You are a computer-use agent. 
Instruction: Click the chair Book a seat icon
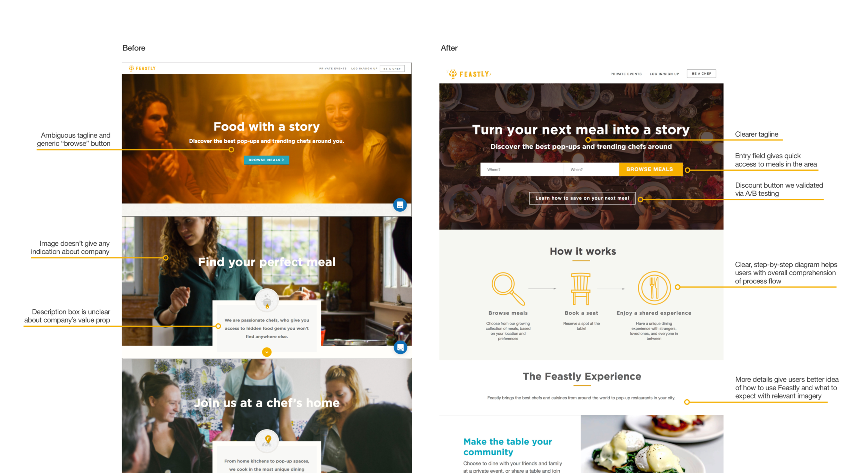(581, 288)
